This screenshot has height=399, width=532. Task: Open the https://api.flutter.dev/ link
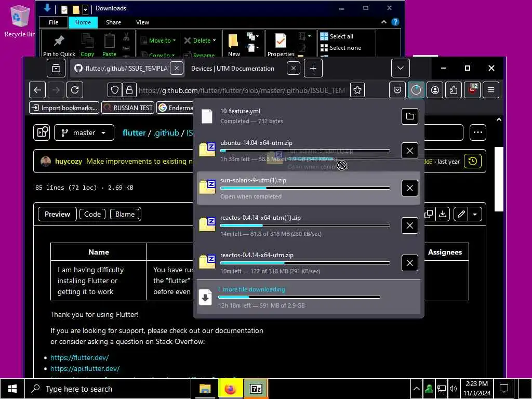[85, 368]
